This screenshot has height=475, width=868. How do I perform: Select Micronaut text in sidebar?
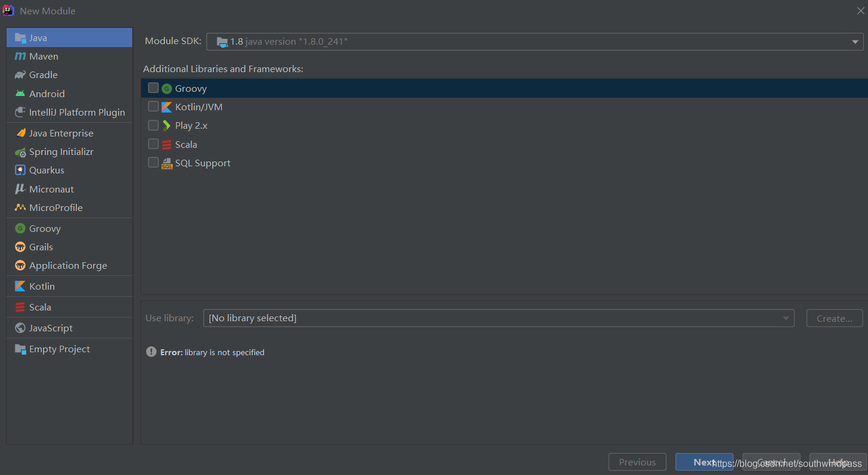tap(52, 189)
